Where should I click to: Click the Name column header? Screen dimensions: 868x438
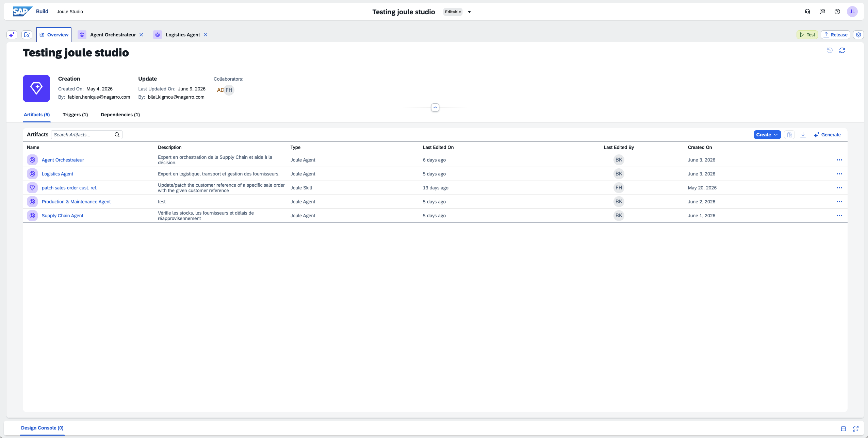point(33,147)
